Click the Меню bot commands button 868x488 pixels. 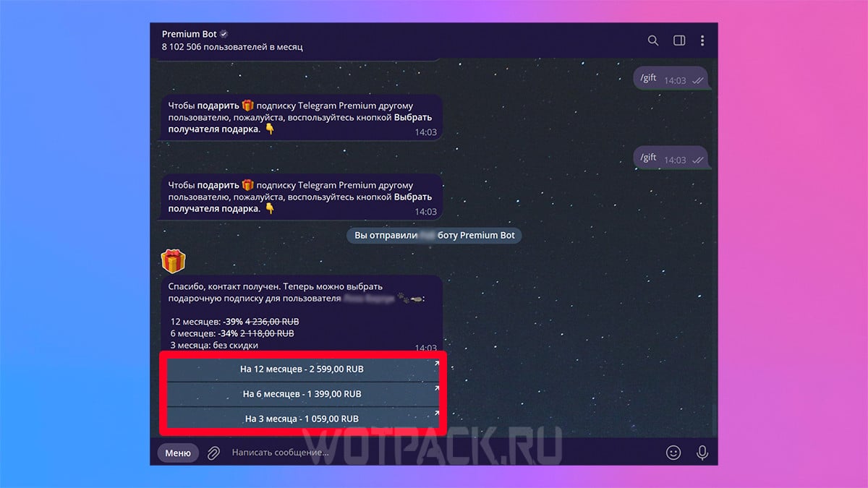click(178, 453)
